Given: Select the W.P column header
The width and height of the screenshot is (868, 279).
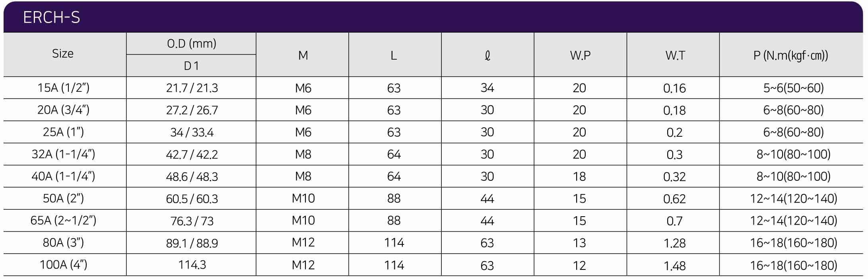Looking at the screenshot, I should pyautogui.click(x=580, y=55).
